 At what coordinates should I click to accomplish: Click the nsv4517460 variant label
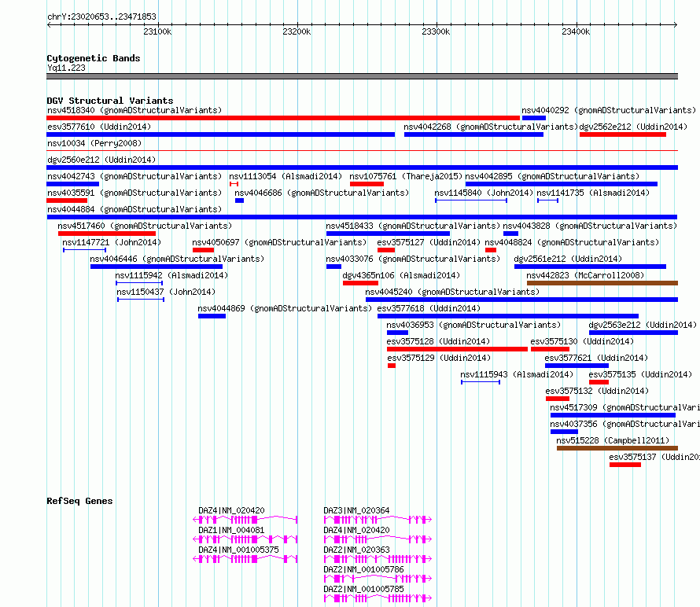tap(145, 226)
